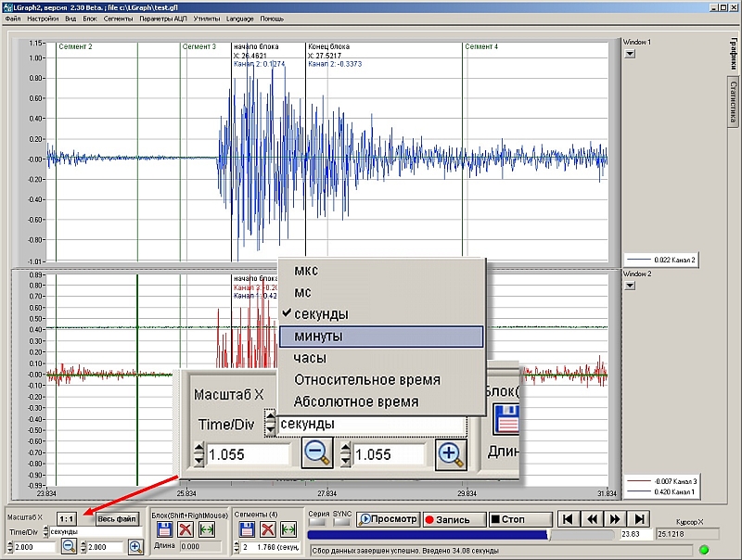Click the Запись record button
742x560 pixels.
(x=454, y=519)
